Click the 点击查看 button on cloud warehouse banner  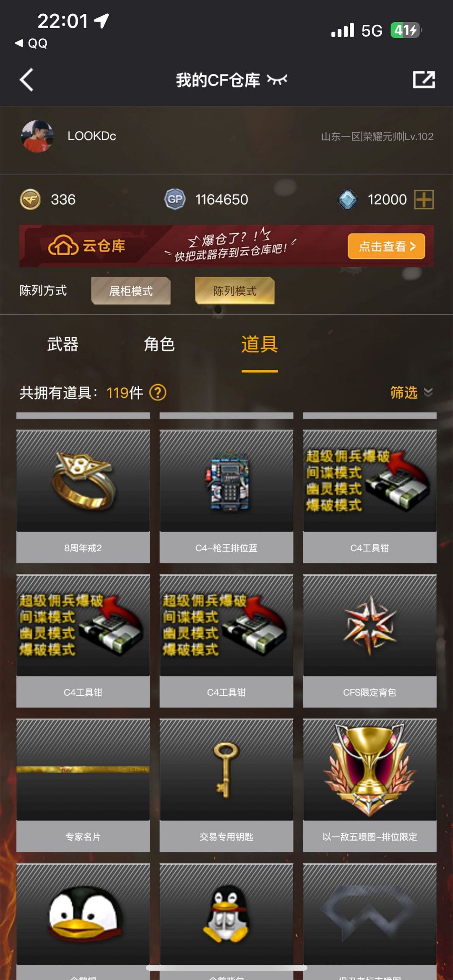[386, 246]
